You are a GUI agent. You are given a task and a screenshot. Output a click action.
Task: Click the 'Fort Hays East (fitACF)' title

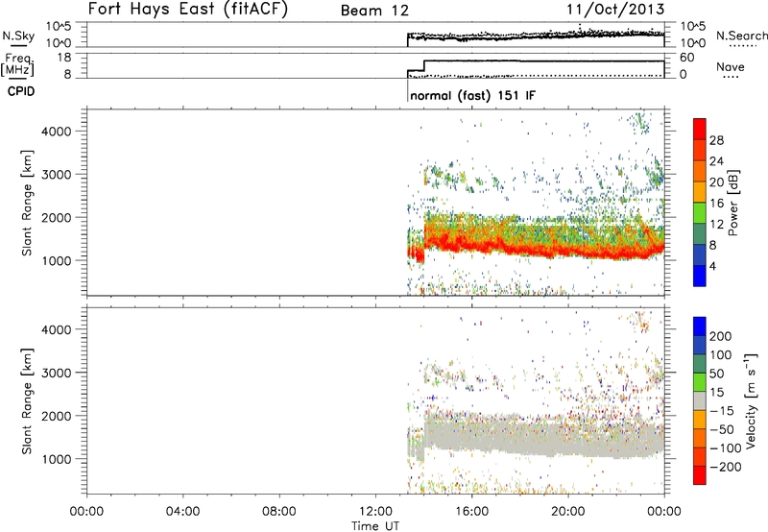[x=187, y=9]
